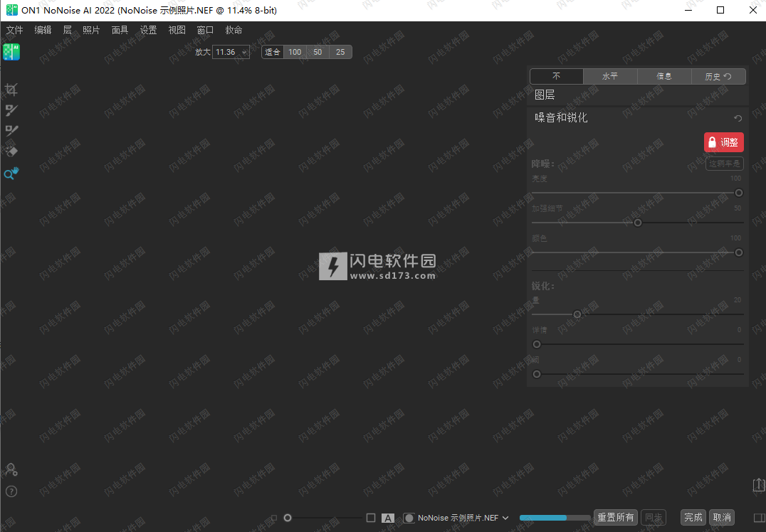Open the 设置 menu
766x532 pixels.
point(149,30)
